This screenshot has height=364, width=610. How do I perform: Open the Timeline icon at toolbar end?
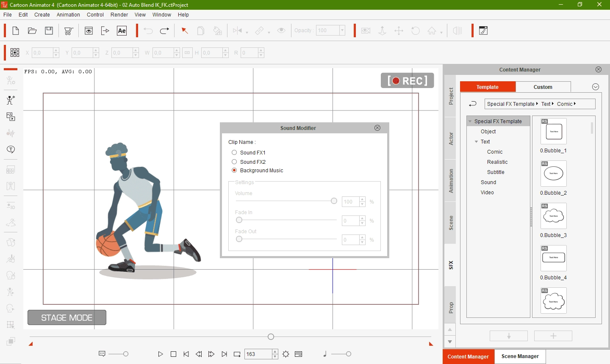[483, 30]
